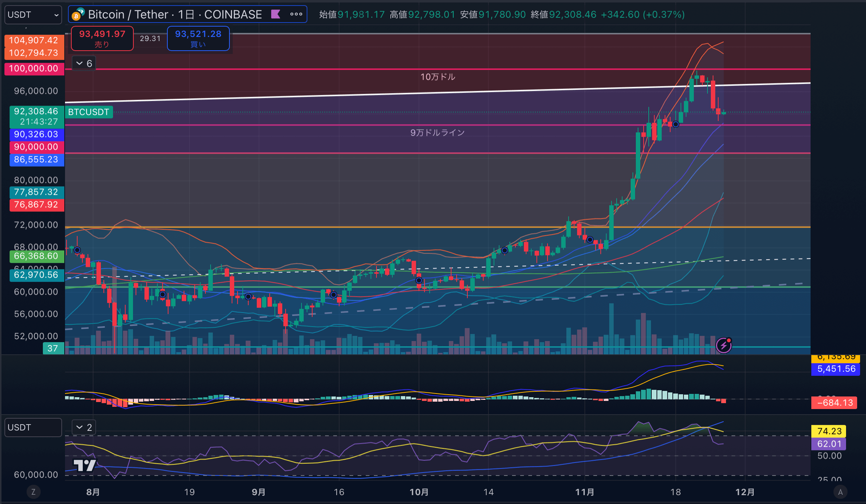Image resolution: width=866 pixels, height=504 pixels.
Task: Click the 62,970.56 teal price label
Action: click(37, 275)
